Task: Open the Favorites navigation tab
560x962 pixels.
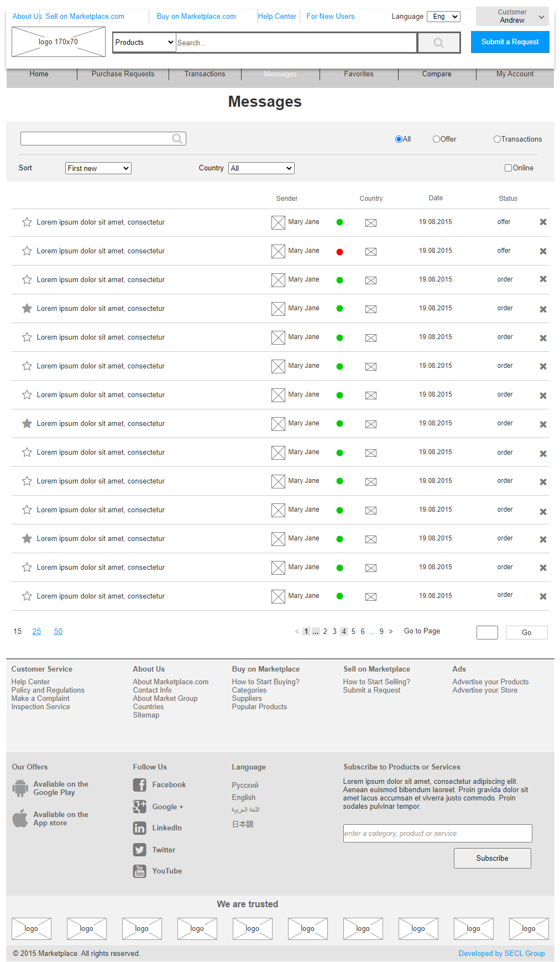Action: coord(358,74)
